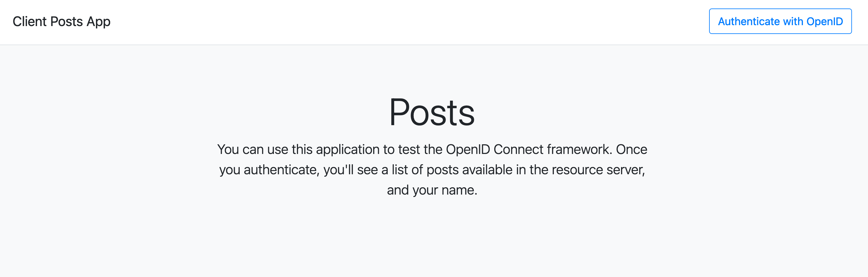Image resolution: width=868 pixels, height=277 pixels.
Task: Click the word "You" starting the description
Action: tap(228, 149)
